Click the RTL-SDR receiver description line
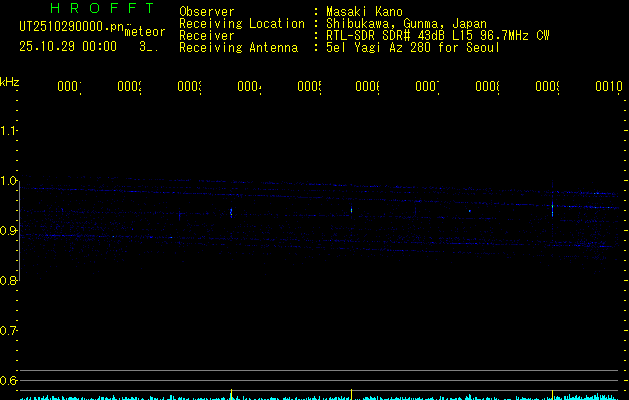The image size is (629, 400). click(x=438, y=36)
